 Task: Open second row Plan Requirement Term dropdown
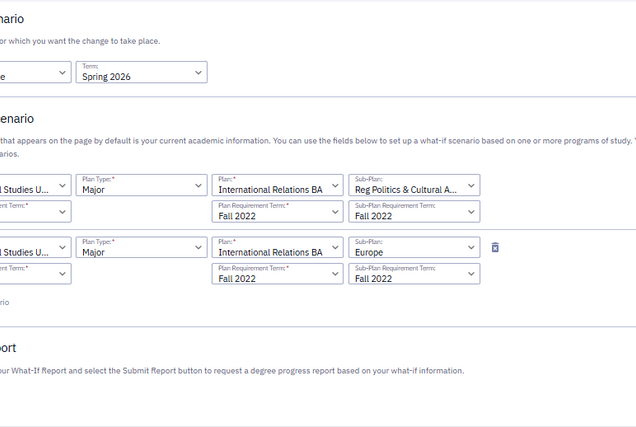click(x=277, y=274)
